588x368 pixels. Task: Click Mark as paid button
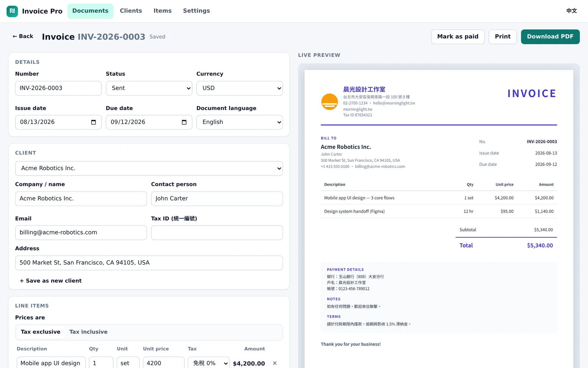[x=458, y=37]
